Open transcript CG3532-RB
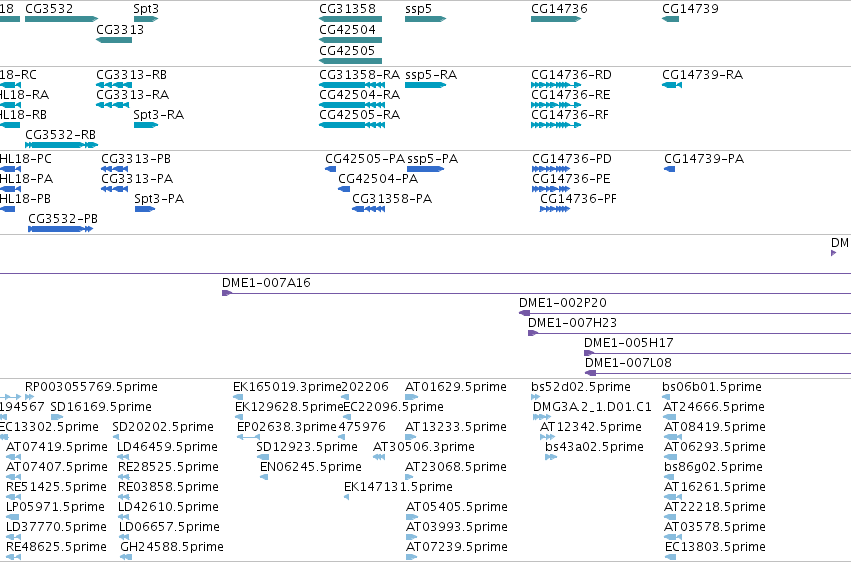 tap(60, 135)
